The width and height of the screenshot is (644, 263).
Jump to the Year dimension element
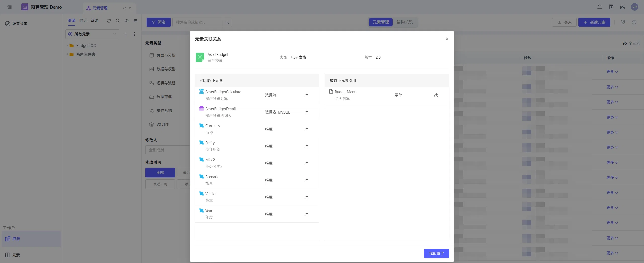(306, 214)
